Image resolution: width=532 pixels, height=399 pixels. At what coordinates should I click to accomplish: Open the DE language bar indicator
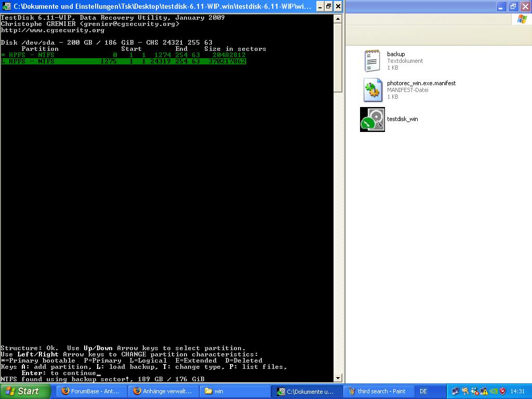coord(423,391)
